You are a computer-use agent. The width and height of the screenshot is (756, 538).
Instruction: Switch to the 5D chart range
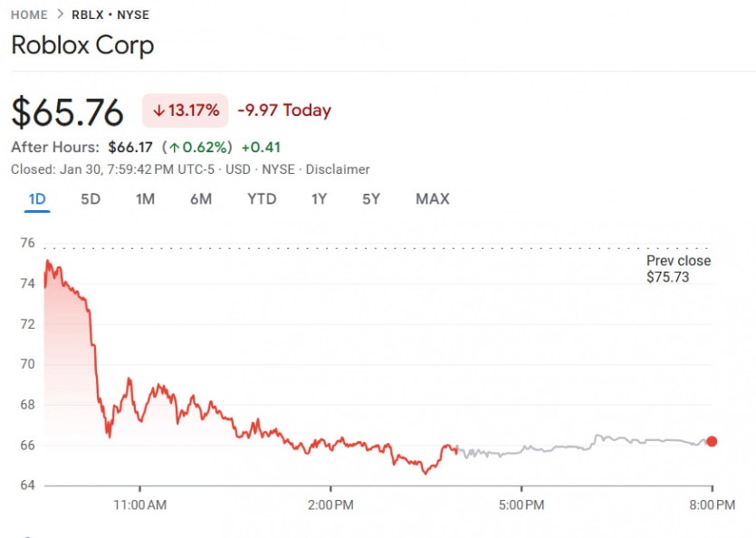click(91, 199)
